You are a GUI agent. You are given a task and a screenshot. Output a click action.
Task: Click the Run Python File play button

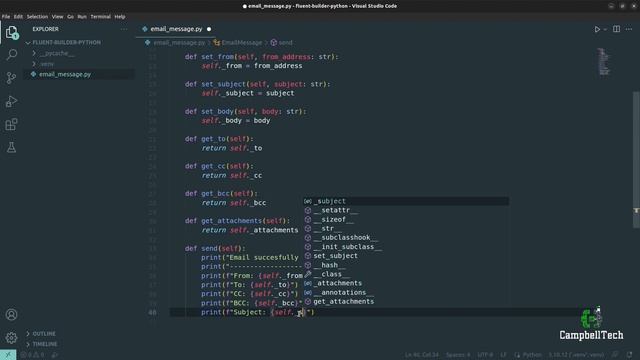click(597, 29)
